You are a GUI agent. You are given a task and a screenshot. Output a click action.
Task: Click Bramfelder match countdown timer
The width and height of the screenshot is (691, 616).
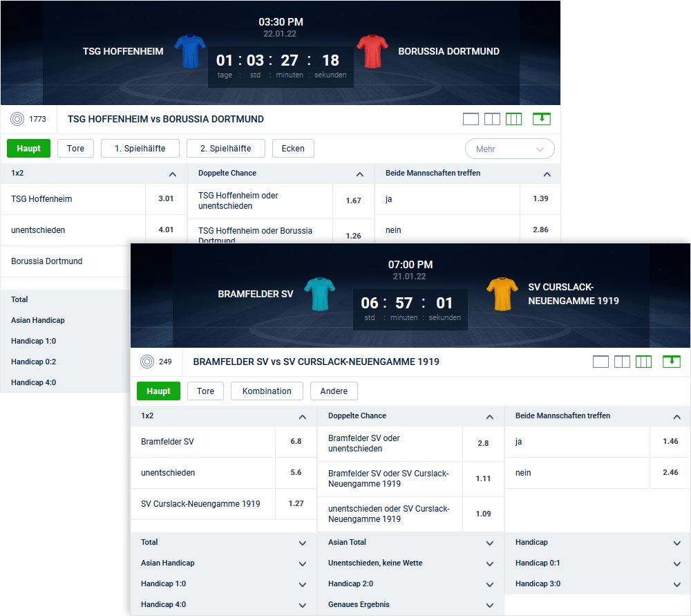coord(410,309)
